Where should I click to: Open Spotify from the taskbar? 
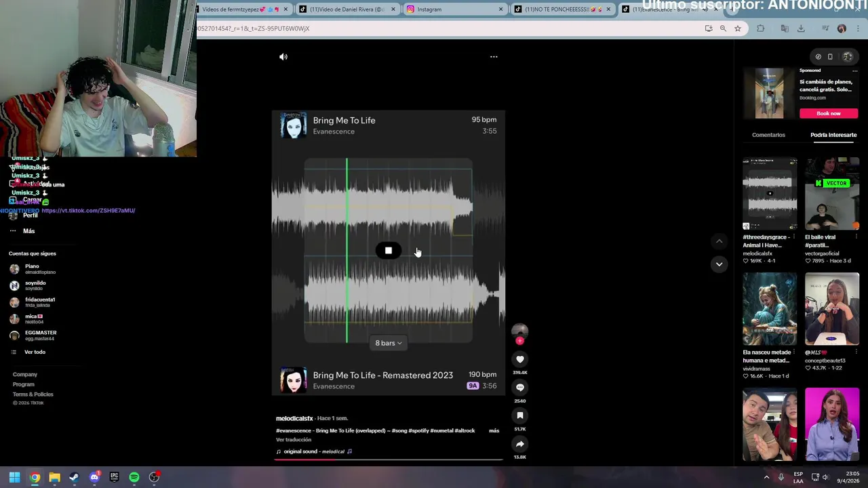click(x=134, y=477)
